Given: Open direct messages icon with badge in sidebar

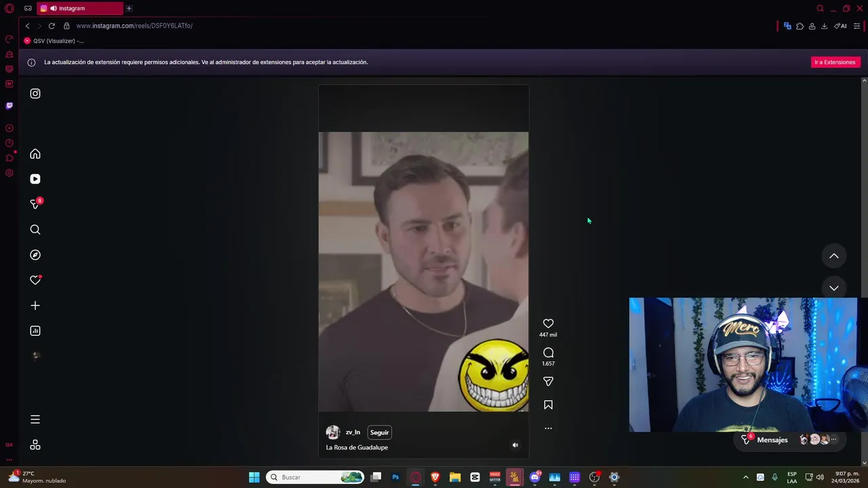Looking at the screenshot, I should point(35,203).
